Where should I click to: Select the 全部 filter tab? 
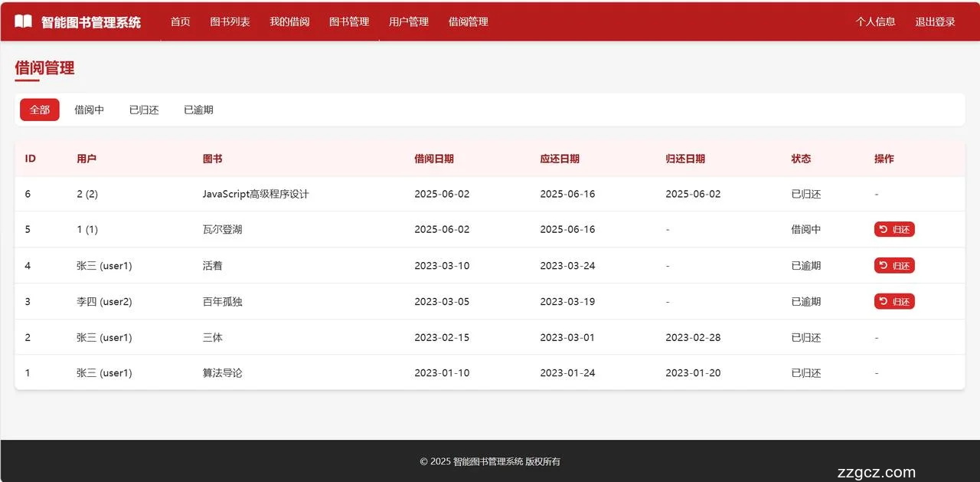(39, 110)
